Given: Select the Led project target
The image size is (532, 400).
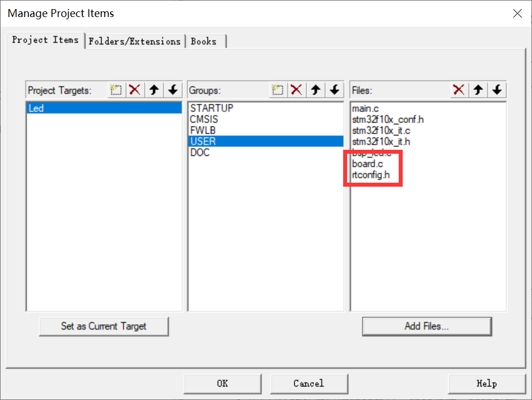Looking at the screenshot, I should [x=104, y=108].
